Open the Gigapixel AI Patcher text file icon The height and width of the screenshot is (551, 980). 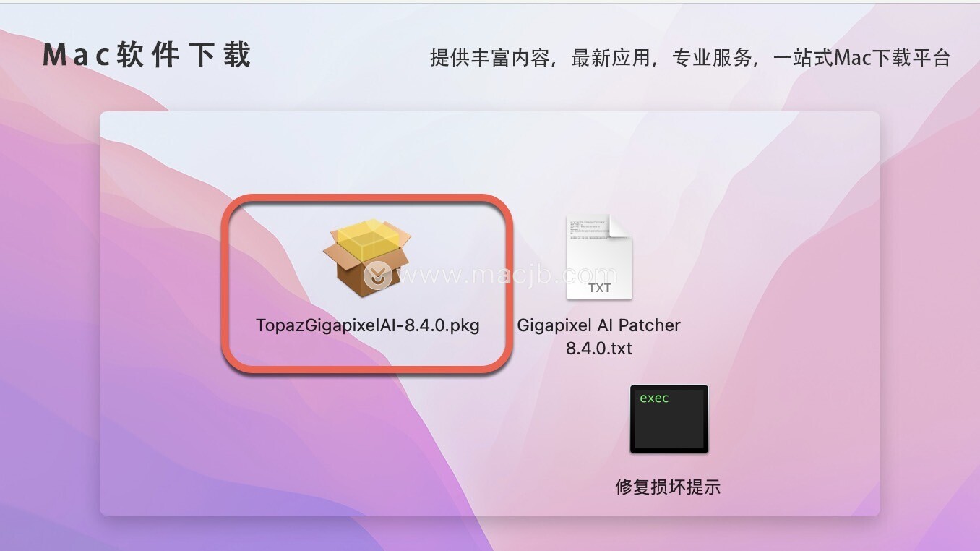pos(599,257)
